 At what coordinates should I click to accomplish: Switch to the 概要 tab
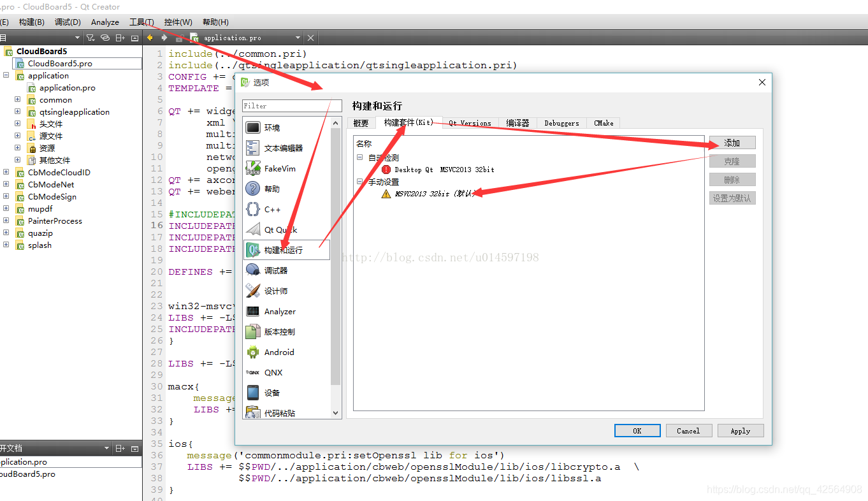click(361, 123)
